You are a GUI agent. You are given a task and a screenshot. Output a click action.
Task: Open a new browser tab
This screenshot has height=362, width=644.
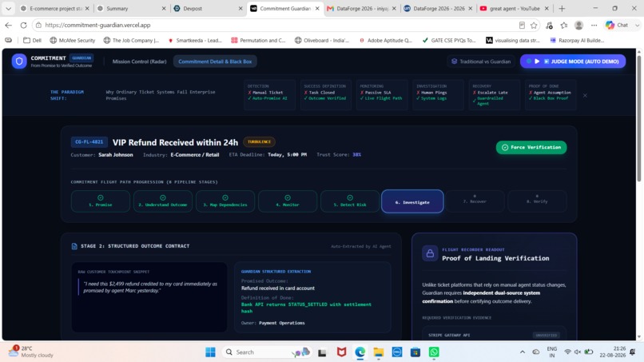(x=562, y=8)
